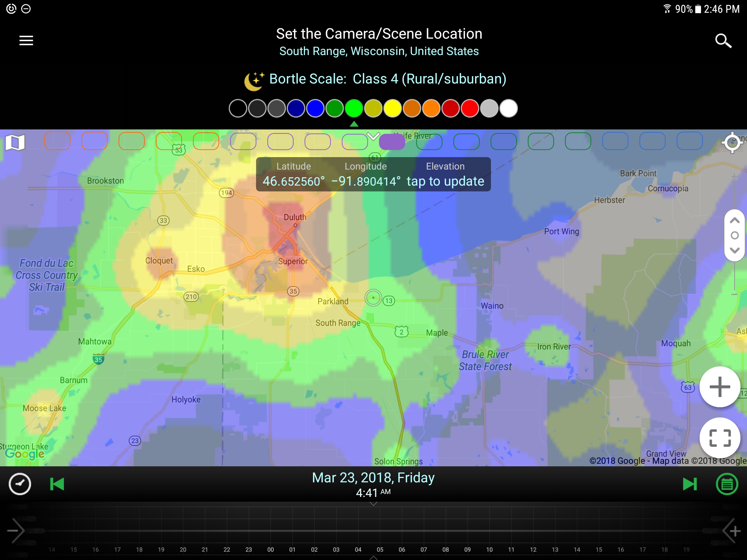747x560 pixels.
Task: Tap the date Mar 23, 2018, Friday
Action: (x=373, y=478)
